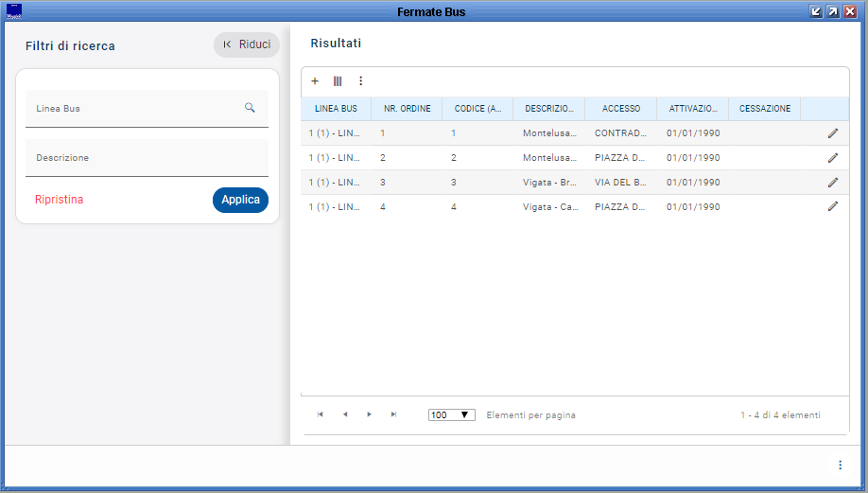868x493 pixels.
Task: Click '1 - 4 di 4 elementi' pager info
Action: point(780,414)
